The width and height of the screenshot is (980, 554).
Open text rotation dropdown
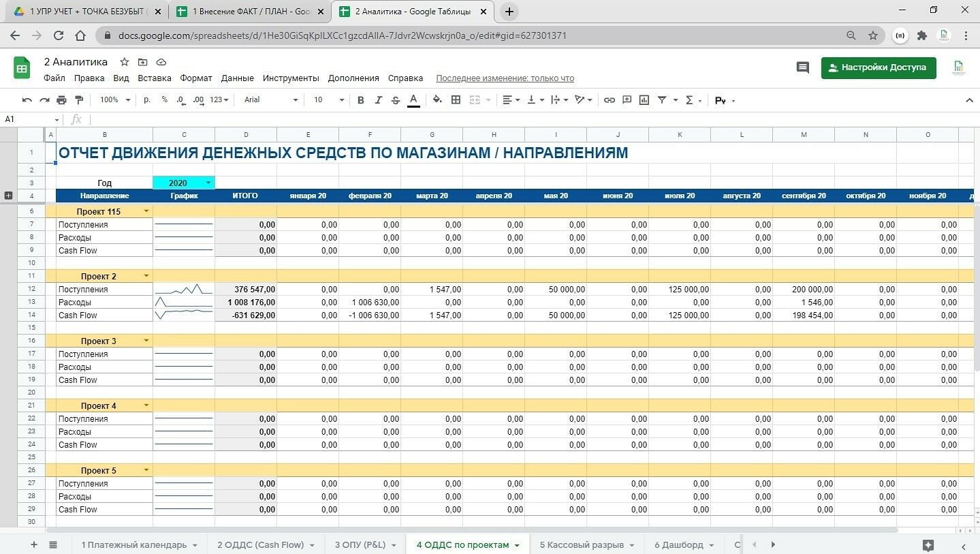coord(584,100)
